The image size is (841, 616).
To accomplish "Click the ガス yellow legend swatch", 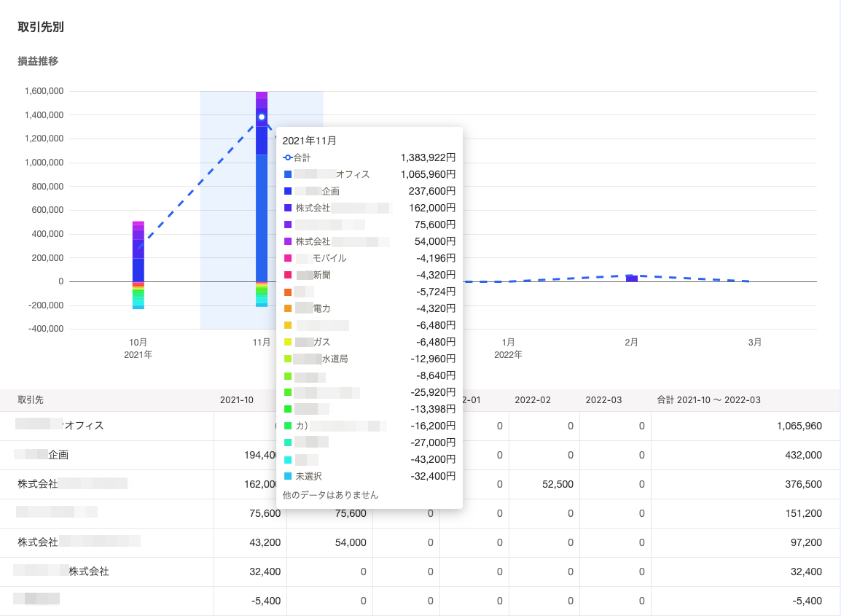I will pos(288,342).
